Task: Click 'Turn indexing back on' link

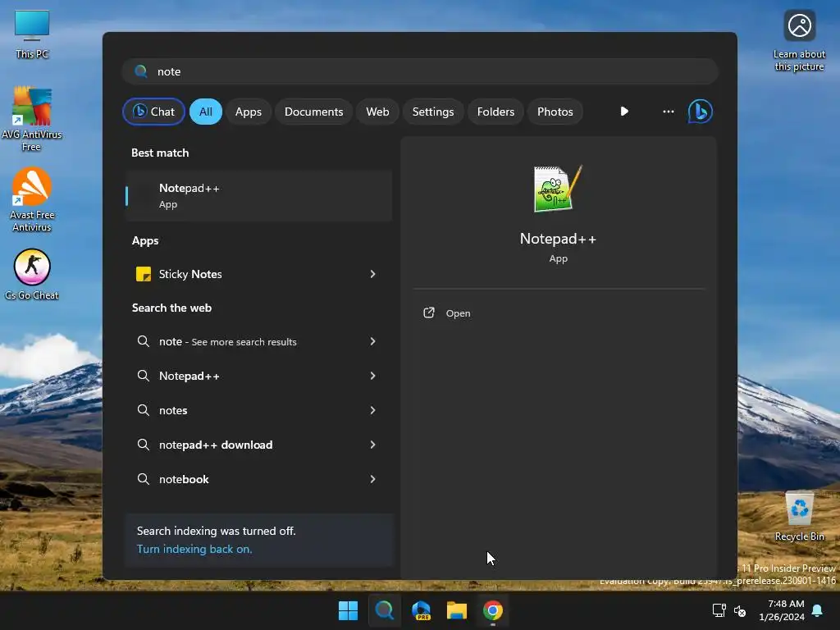Action: (194, 549)
